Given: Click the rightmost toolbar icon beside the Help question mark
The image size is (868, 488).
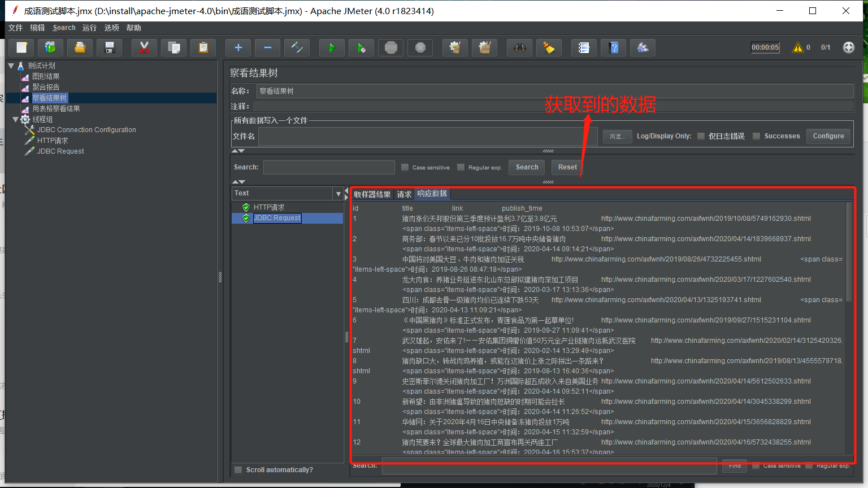Looking at the screenshot, I should [x=643, y=47].
